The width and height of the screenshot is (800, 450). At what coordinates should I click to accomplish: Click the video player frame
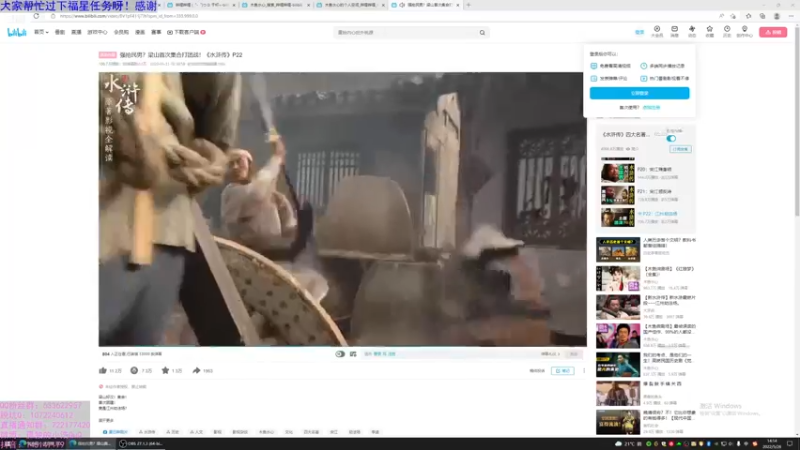(x=342, y=209)
